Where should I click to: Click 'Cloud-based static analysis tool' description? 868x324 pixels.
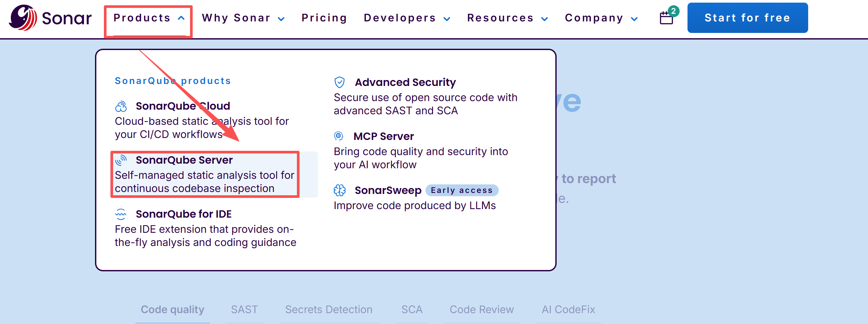coord(202,127)
